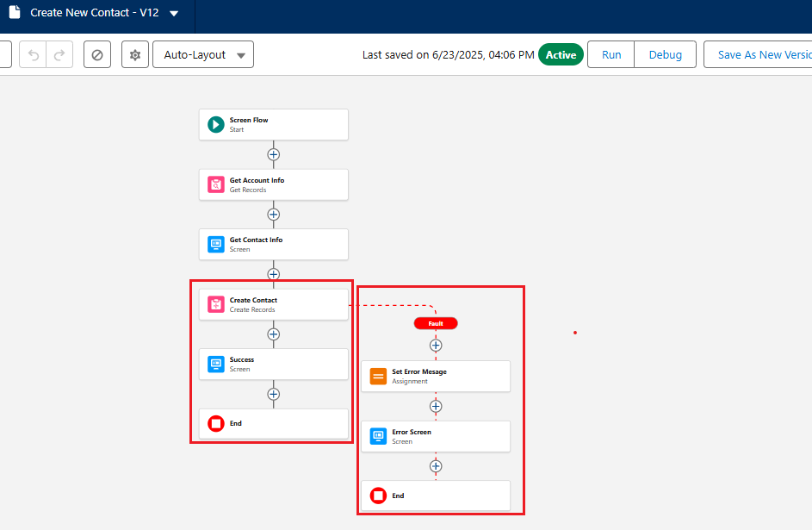The height and width of the screenshot is (530, 812).
Task: Add element below Get Account Info
Action: [274, 215]
